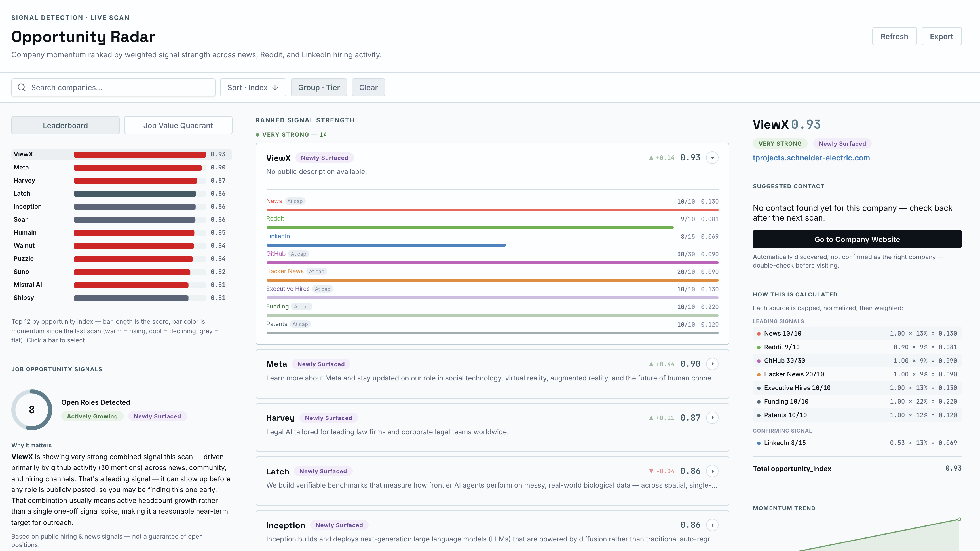The image size is (980, 551).
Task: Open tprojects.schneider-electric.com link
Action: pyautogui.click(x=811, y=158)
